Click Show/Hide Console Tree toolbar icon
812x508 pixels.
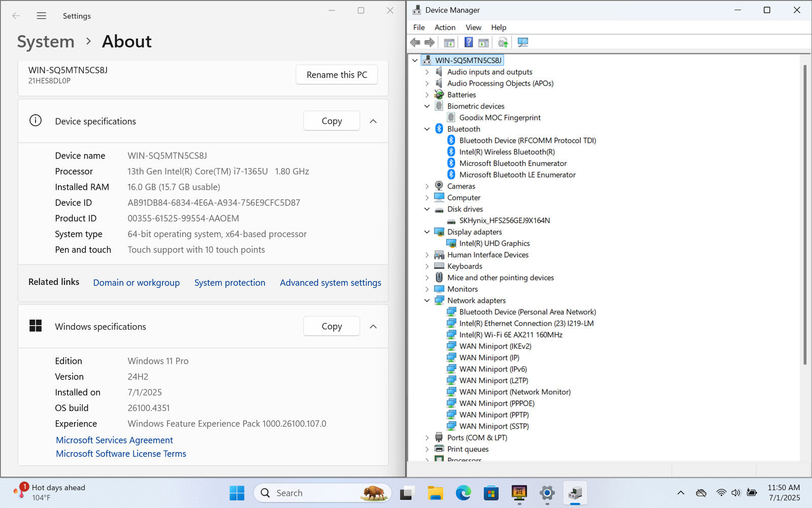449,42
